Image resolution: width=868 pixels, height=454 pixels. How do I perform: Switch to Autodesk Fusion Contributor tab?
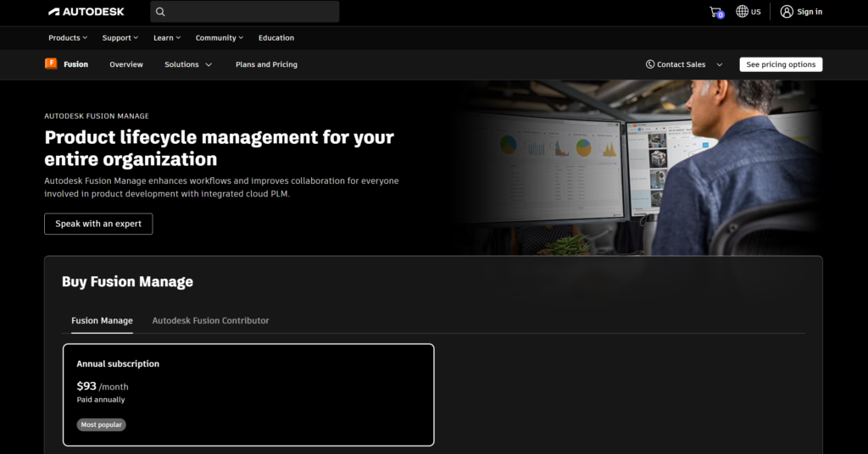click(210, 321)
